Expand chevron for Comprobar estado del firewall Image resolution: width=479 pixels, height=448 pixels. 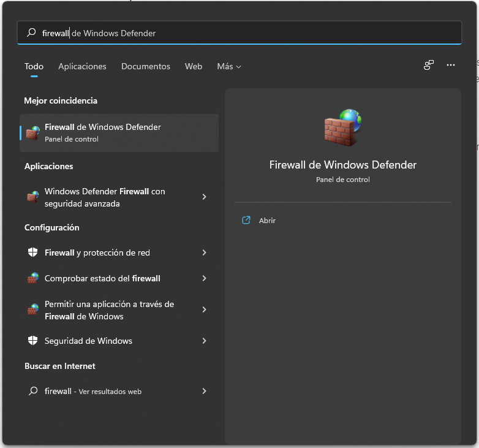pyautogui.click(x=205, y=278)
